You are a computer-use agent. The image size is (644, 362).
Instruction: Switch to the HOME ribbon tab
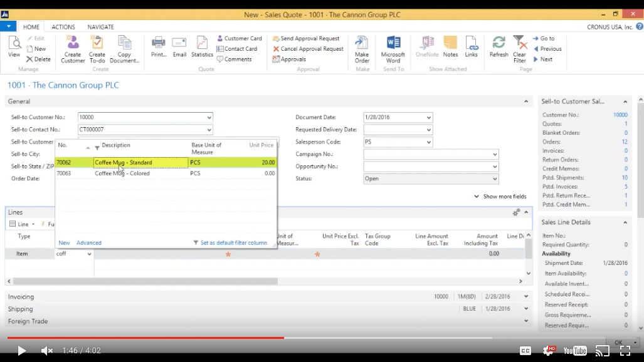(x=31, y=27)
